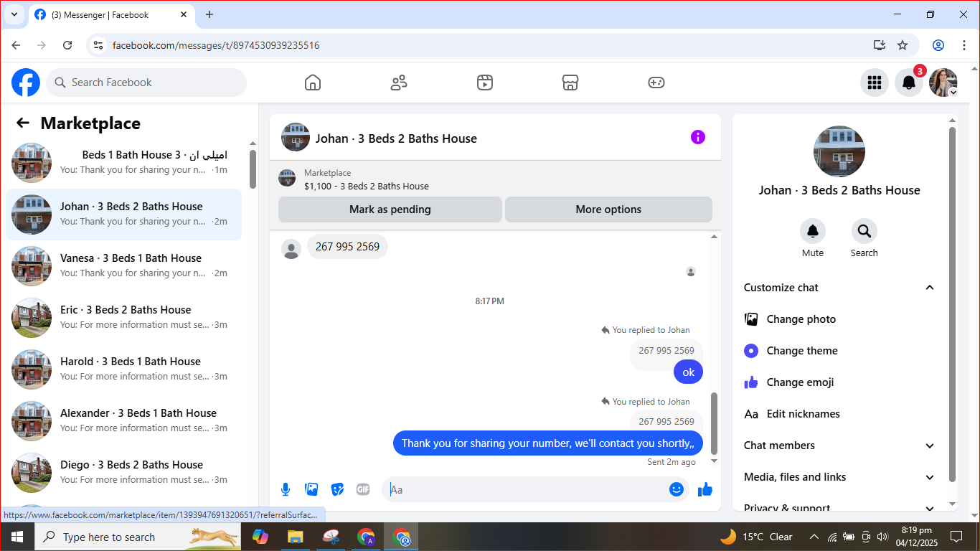Click More options button
This screenshot has height=551, width=980.
coord(608,209)
